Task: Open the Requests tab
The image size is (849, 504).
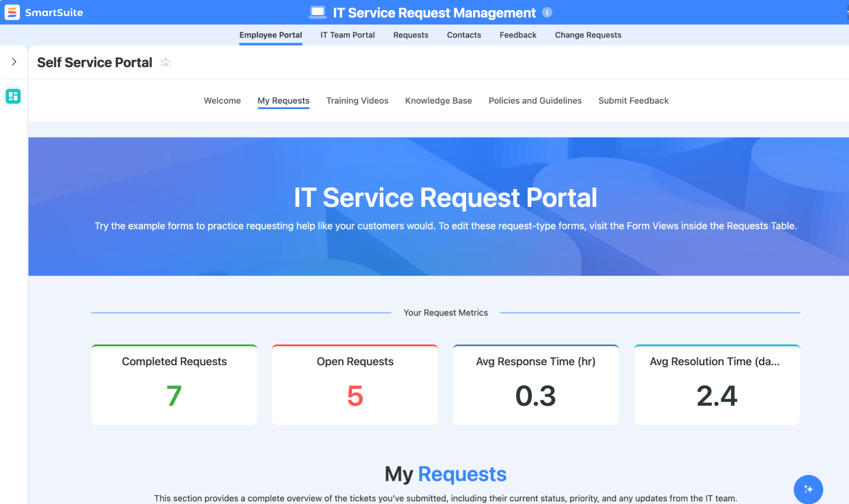Action: (410, 35)
